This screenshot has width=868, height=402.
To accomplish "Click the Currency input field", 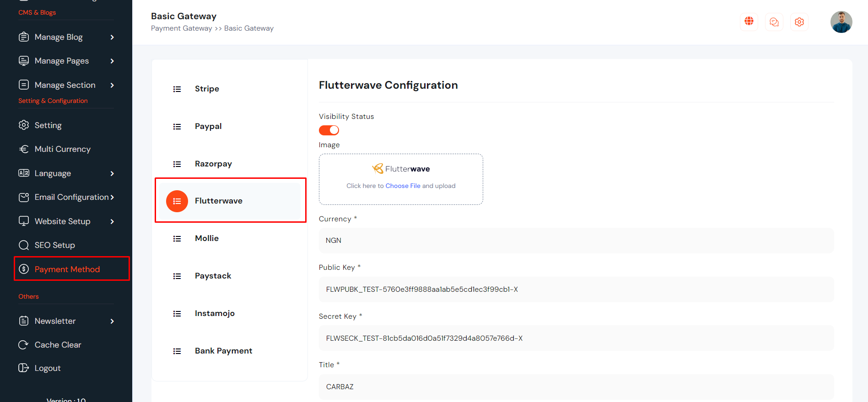I will (x=576, y=241).
